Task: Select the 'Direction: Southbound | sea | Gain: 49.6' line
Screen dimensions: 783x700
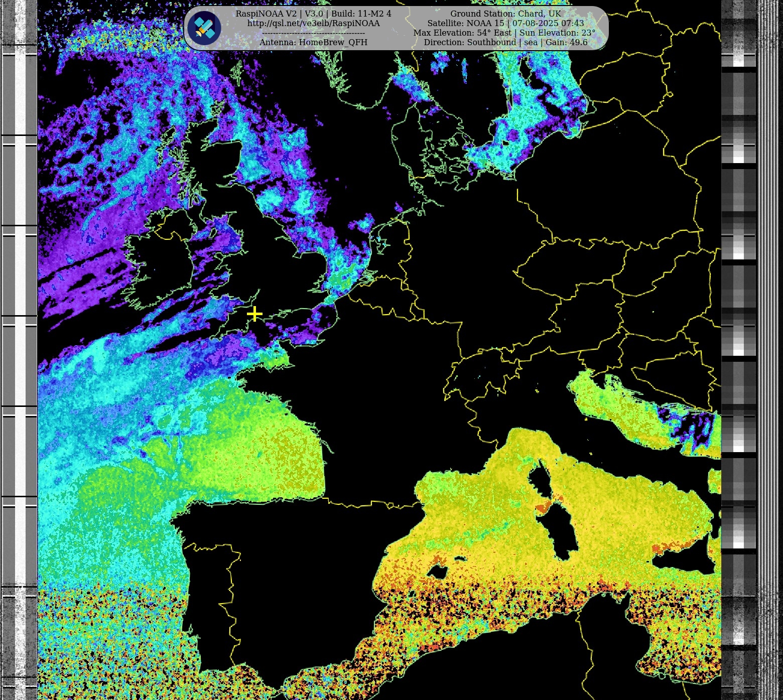Action: click(x=505, y=43)
